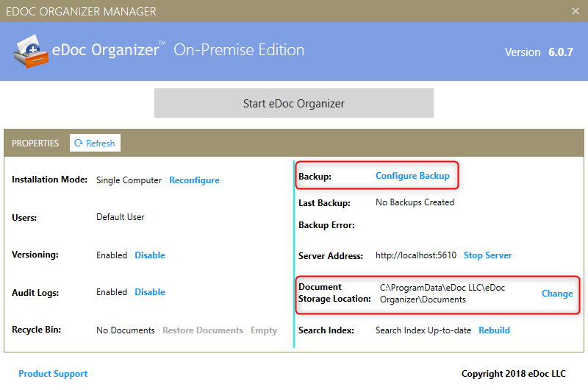The image size is (588, 390).
Task: Click the Audit Logs label
Action: (x=35, y=293)
